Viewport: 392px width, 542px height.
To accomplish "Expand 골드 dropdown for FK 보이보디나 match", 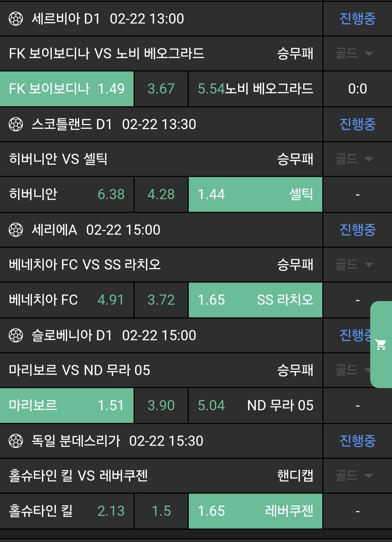I will pyautogui.click(x=354, y=54).
